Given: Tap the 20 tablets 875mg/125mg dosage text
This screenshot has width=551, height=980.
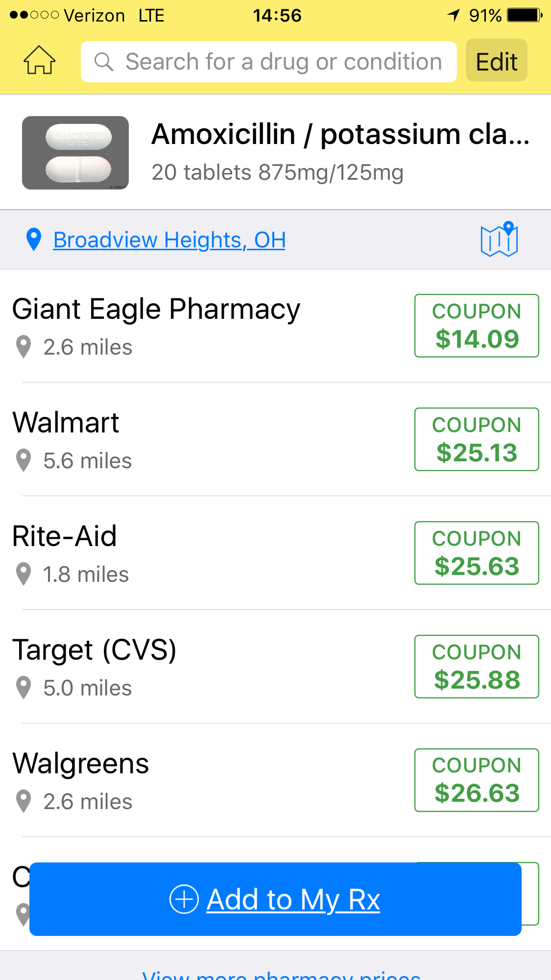Looking at the screenshot, I should coord(277,172).
